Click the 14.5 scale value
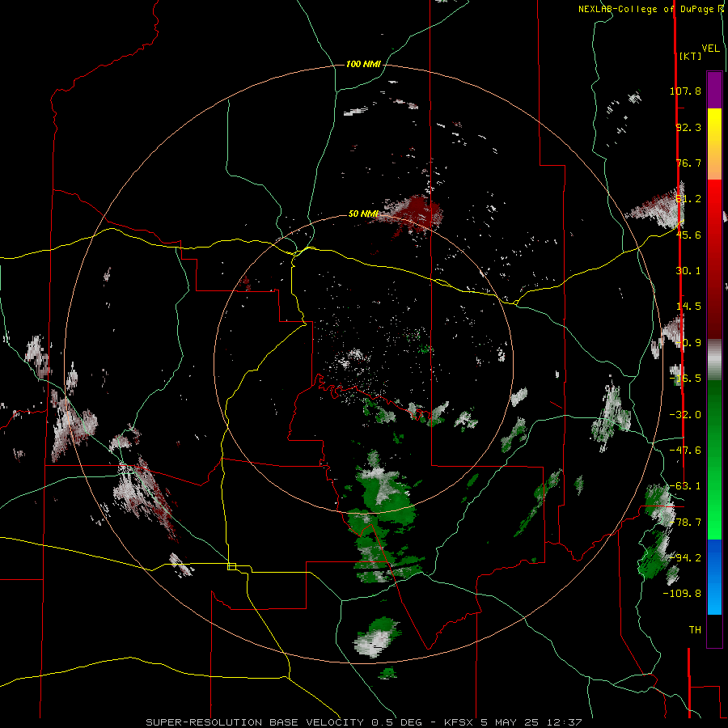This screenshot has width=728, height=728. (688, 307)
